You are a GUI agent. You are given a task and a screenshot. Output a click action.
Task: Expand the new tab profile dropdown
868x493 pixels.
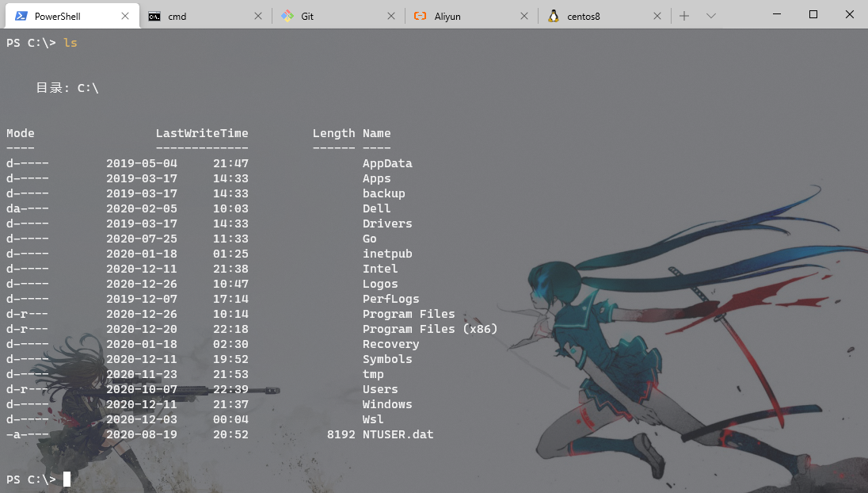pyautogui.click(x=711, y=16)
